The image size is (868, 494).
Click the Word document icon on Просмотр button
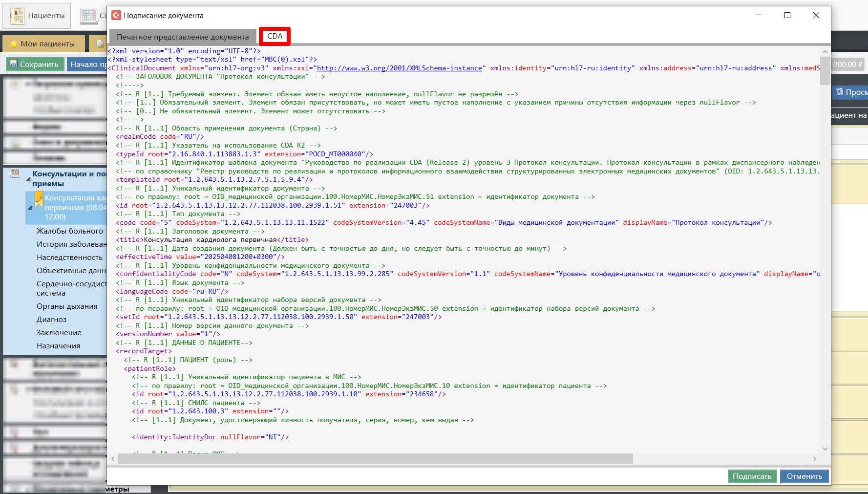(840, 92)
